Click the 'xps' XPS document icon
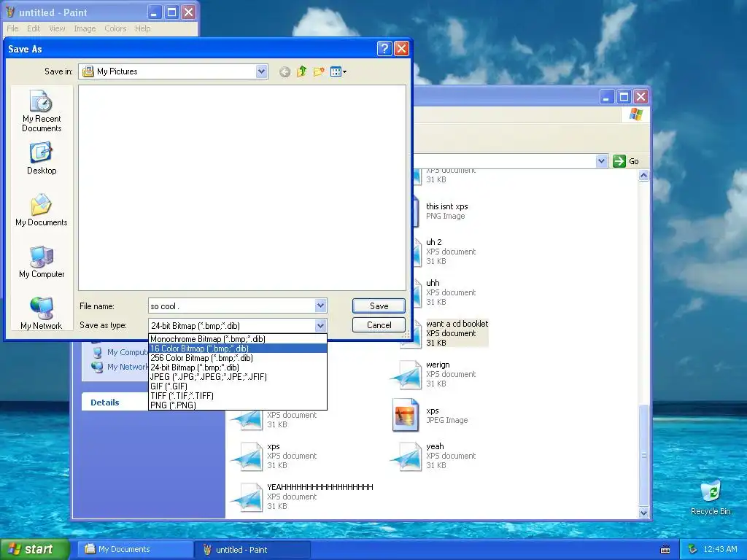 [x=248, y=456]
